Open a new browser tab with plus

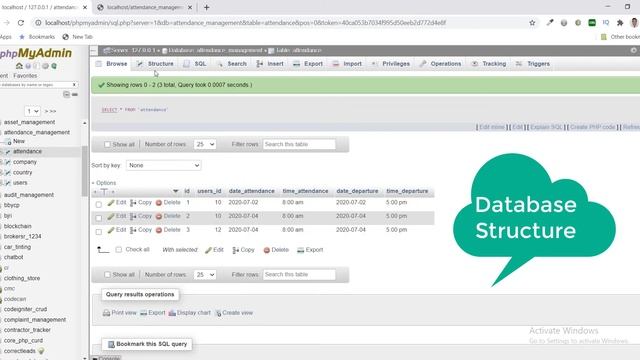pyautogui.click(x=207, y=7)
